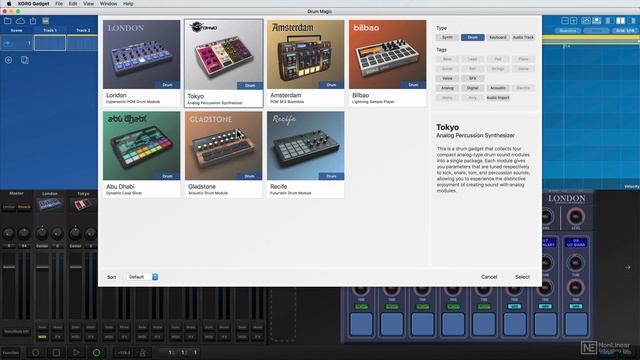
Task: Open the View menu
Action: coord(88,3)
